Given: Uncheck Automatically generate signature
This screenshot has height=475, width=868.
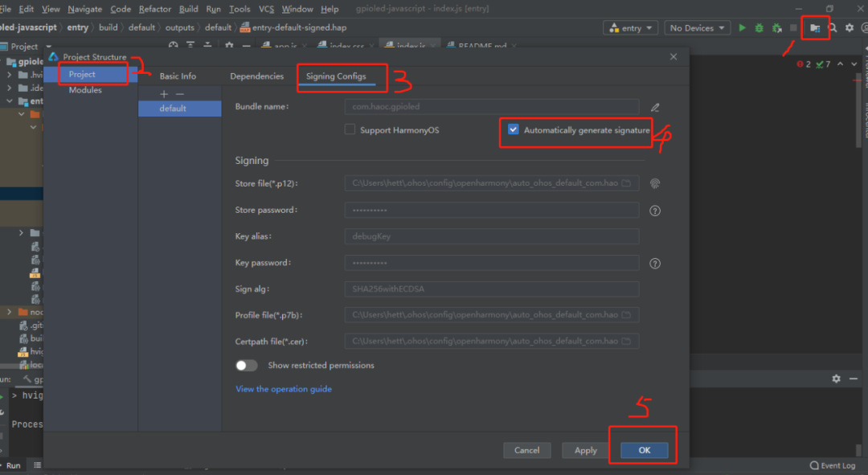Looking at the screenshot, I should click(513, 129).
